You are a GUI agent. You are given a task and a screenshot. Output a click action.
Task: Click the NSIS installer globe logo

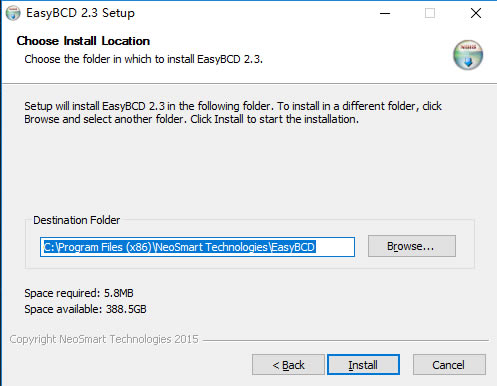point(468,55)
